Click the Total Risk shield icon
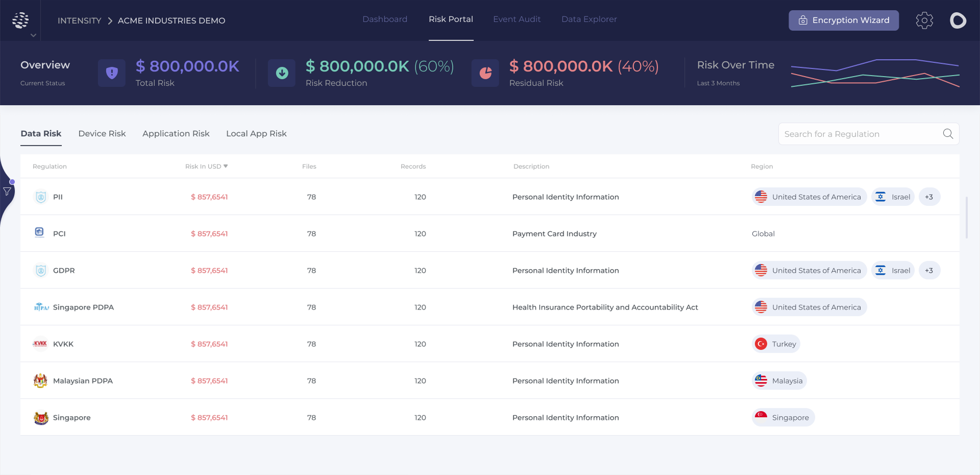 (x=112, y=73)
